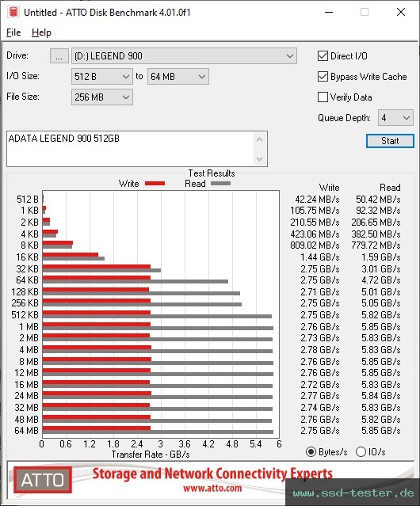This screenshot has width=420, height=506.
Task: Uncheck the Direct I/O checkbox
Action: (323, 56)
